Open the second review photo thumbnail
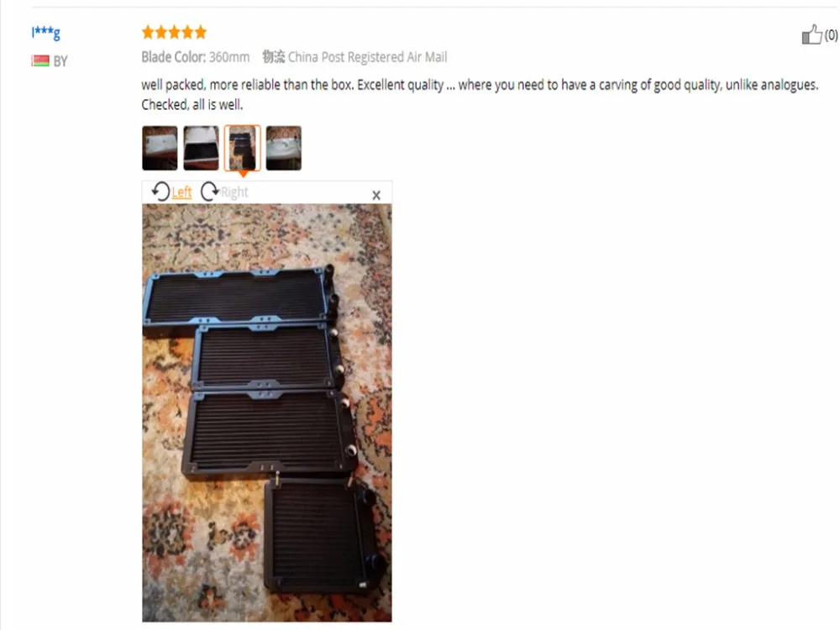Screen dimensions: 840x630 201,148
